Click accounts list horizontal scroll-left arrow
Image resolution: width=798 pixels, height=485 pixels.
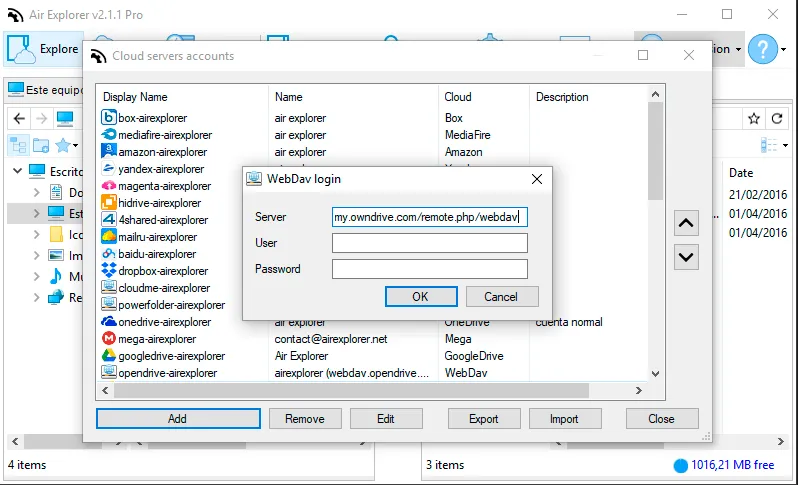pos(105,390)
